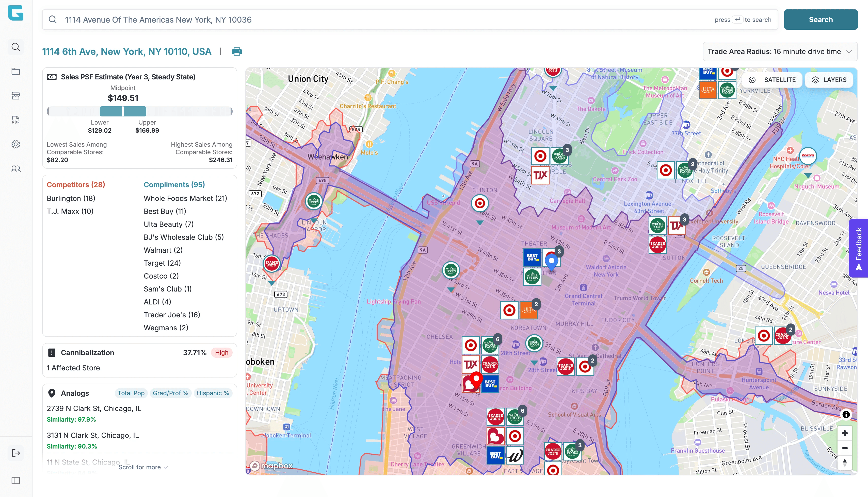Viewport: 868px width, 497px height.
Task: Open the users icon in sidebar
Action: [16, 169]
